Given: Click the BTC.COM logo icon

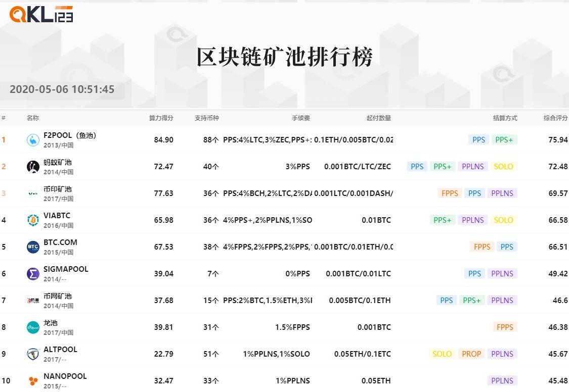Looking at the screenshot, I should tap(33, 247).
